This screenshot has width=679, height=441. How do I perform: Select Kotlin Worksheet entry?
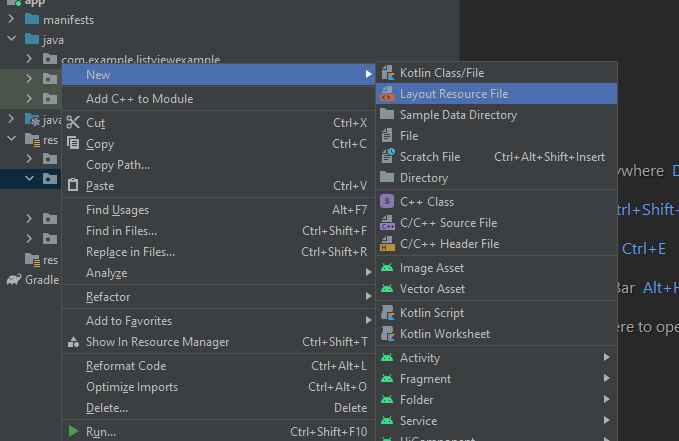coord(497,334)
